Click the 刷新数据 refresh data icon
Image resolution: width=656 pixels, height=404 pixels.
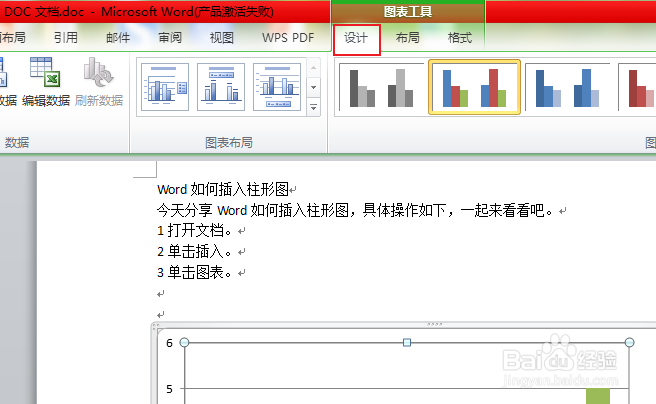pyautogui.click(x=99, y=82)
